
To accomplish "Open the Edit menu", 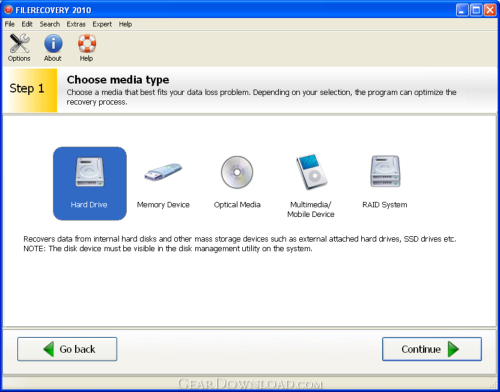I will 27,24.
